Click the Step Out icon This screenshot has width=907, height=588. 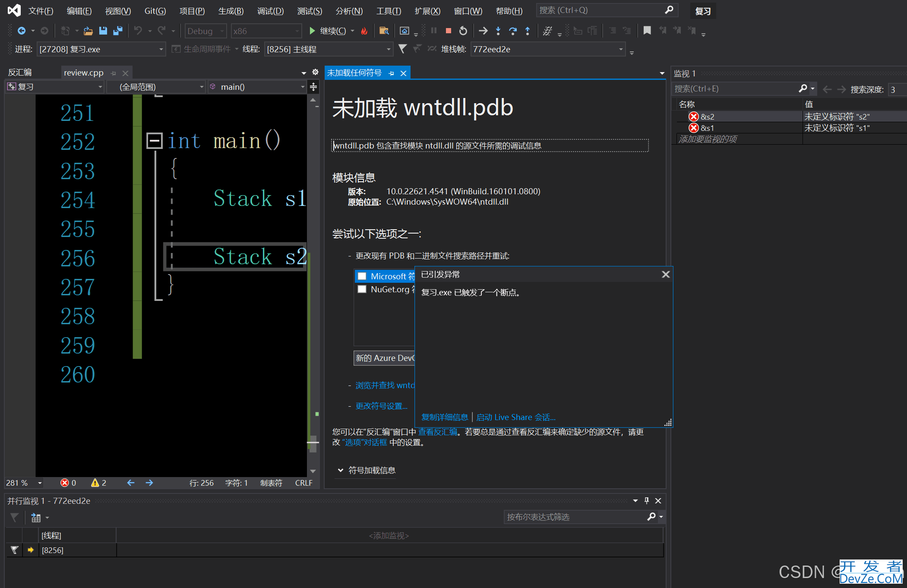pyautogui.click(x=528, y=31)
